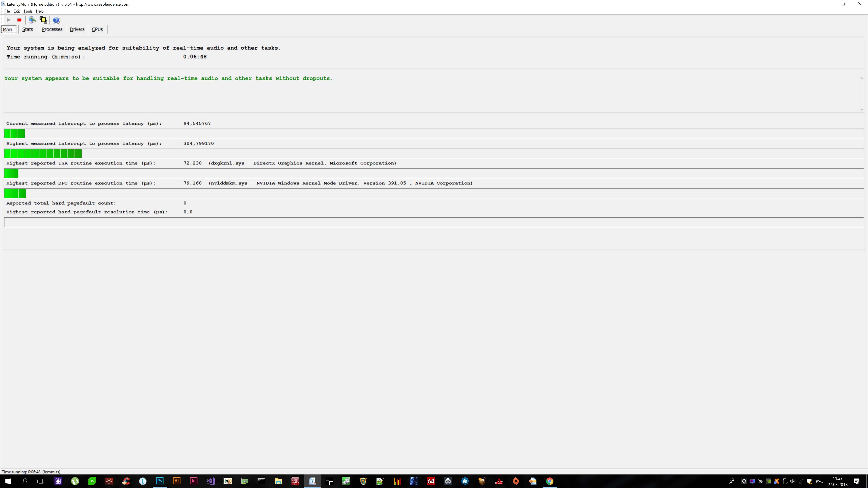Open the Edit menu
The width and height of the screenshot is (868, 488).
click(17, 11)
